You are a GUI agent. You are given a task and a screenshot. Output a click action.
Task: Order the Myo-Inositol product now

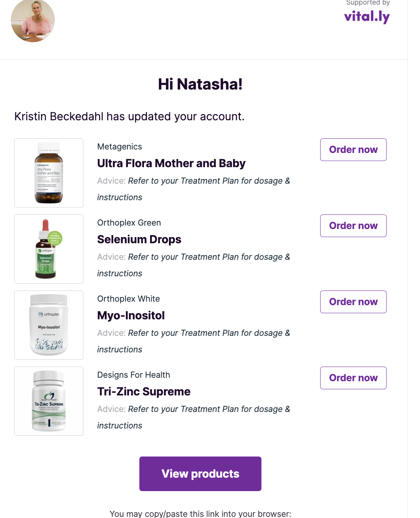point(353,302)
